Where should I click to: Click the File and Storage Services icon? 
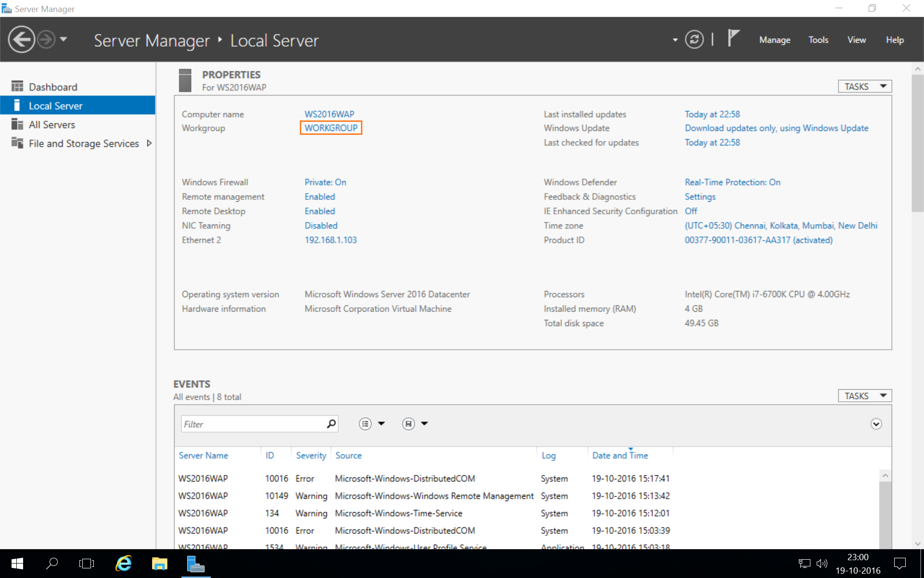pyautogui.click(x=17, y=143)
